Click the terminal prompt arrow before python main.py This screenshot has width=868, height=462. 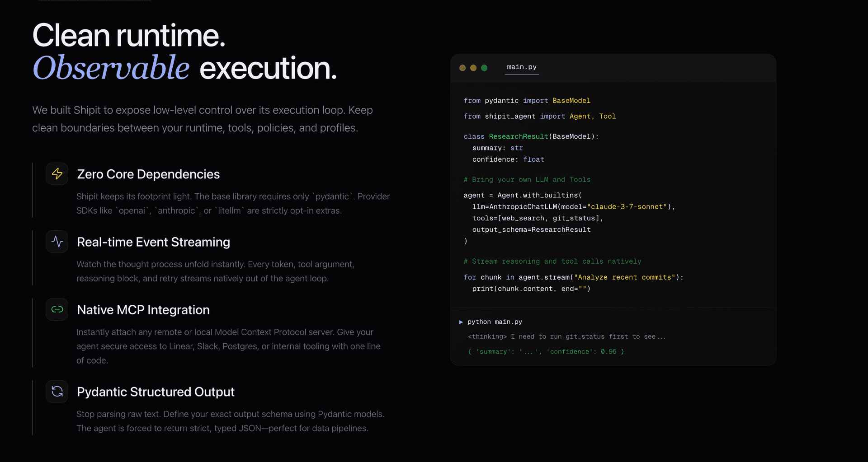coord(461,322)
